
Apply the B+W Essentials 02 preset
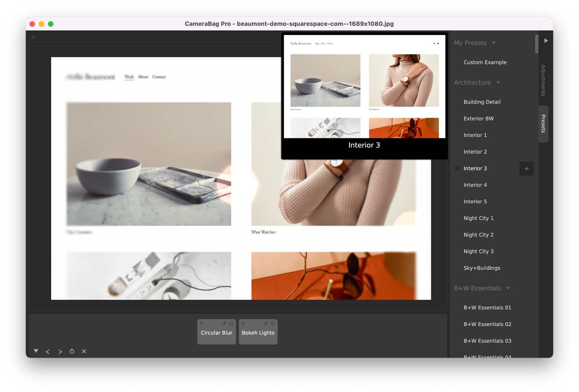487,324
